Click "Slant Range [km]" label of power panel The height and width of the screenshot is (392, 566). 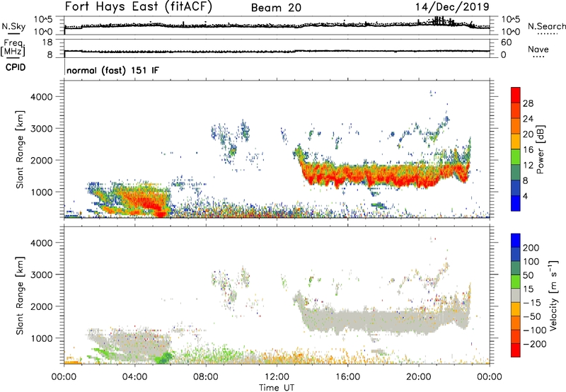[20, 150]
